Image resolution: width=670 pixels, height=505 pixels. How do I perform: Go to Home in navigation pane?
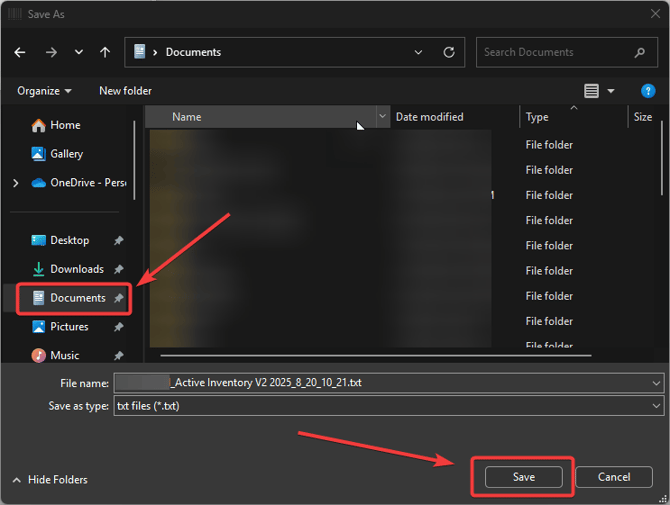65,125
